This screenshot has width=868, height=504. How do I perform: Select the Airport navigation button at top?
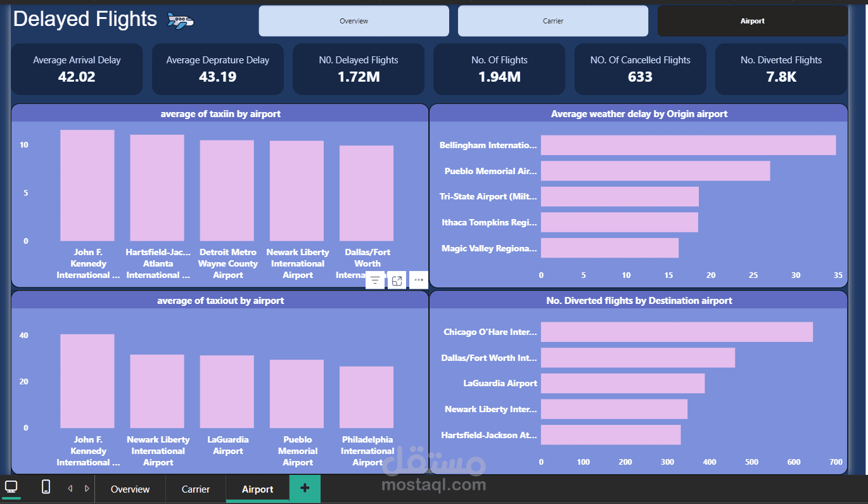(752, 20)
